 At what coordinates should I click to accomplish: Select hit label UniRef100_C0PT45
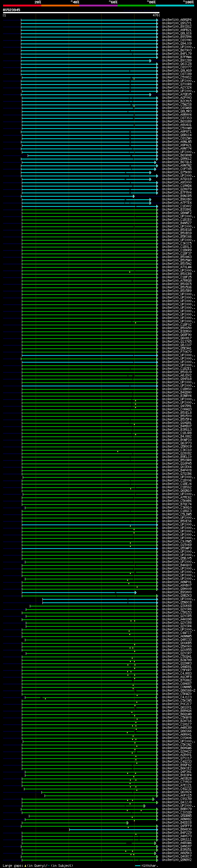tap(176, 169)
